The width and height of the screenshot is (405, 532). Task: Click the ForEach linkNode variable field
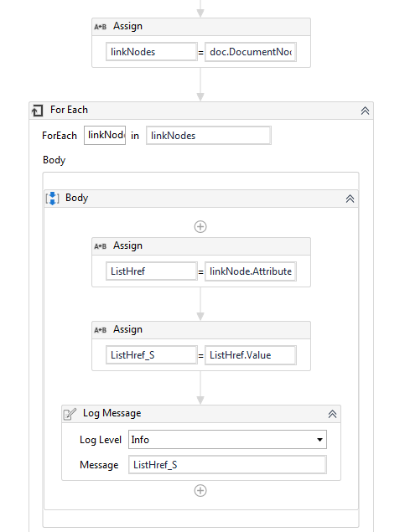[105, 136]
